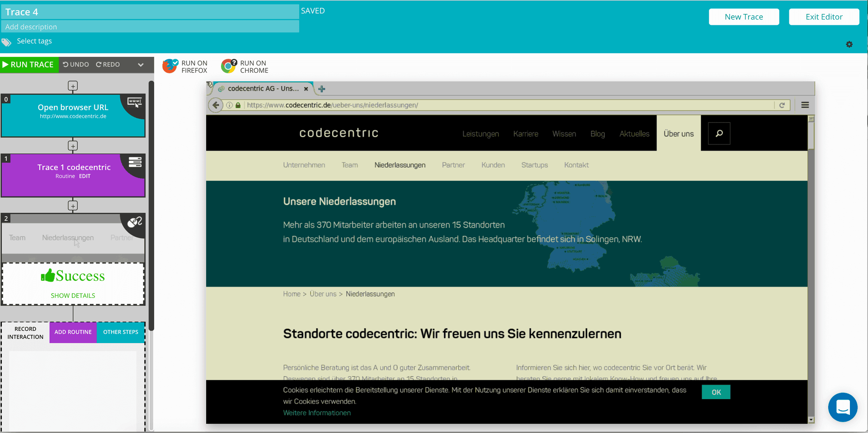Expand Show Details under Success
The height and width of the screenshot is (433, 868).
(73, 296)
